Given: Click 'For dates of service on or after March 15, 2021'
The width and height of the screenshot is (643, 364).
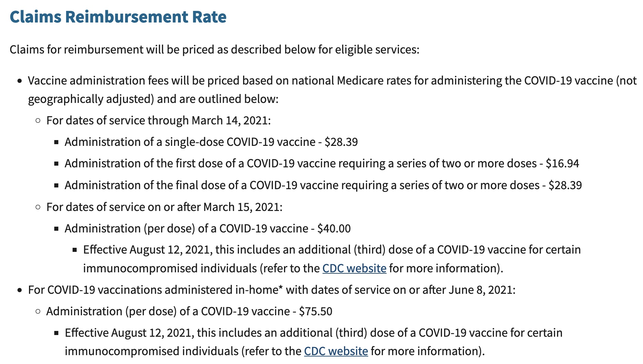Looking at the screenshot, I should point(164,207).
